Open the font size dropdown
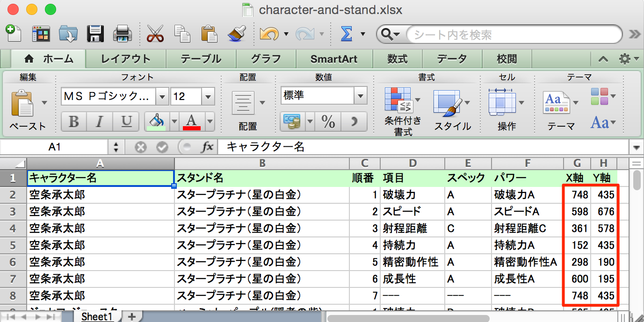 (208, 97)
